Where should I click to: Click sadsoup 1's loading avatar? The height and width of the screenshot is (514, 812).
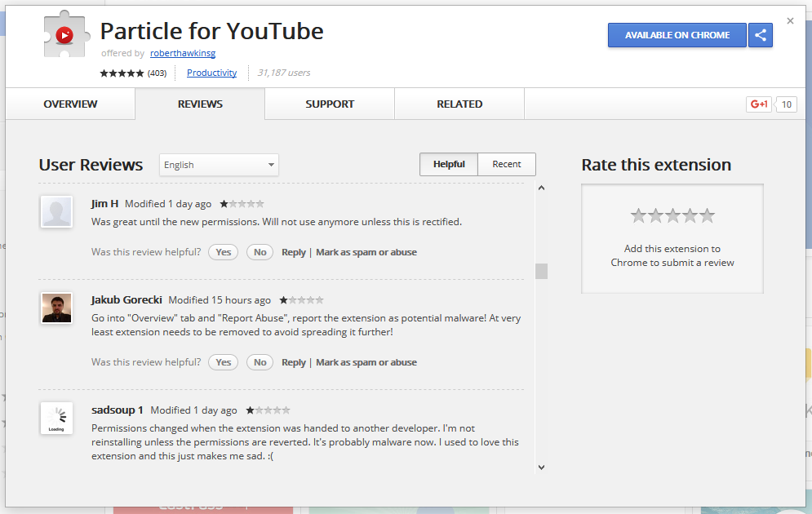(56, 419)
